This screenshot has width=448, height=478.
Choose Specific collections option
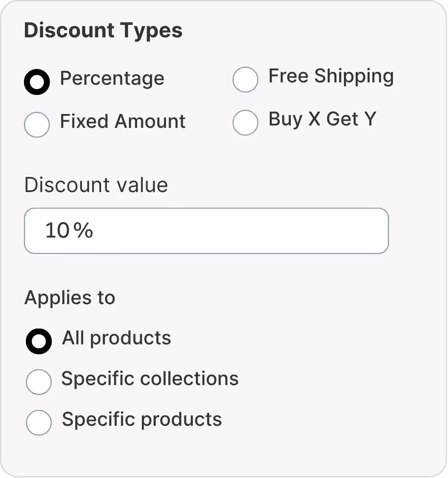click(x=39, y=382)
